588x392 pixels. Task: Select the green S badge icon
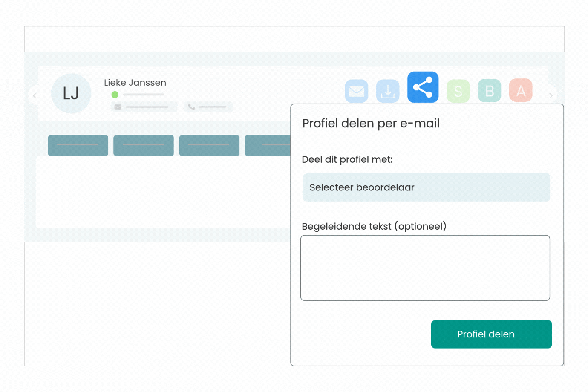[458, 91]
